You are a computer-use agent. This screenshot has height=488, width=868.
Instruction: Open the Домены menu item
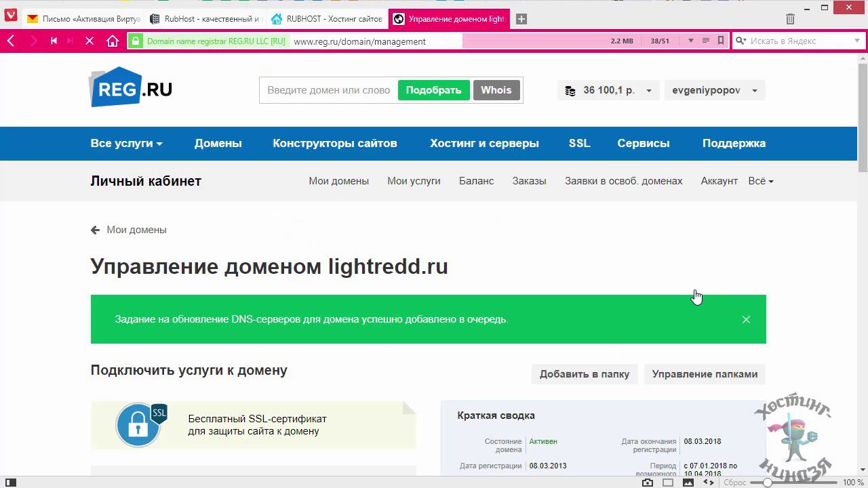pos(218,143)
